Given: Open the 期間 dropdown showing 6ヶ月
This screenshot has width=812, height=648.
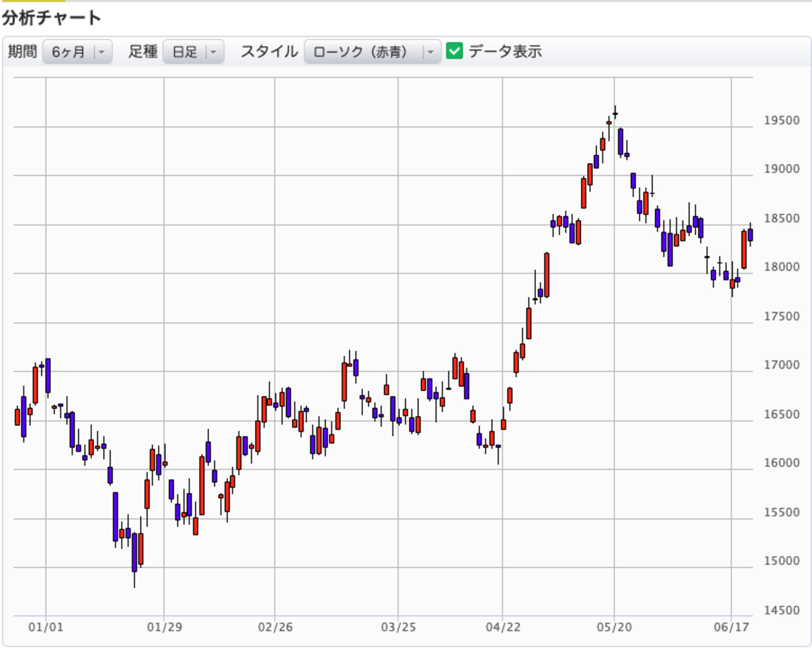Looking at the screenshot, I should pyautogui.click(x=77, y=52).
